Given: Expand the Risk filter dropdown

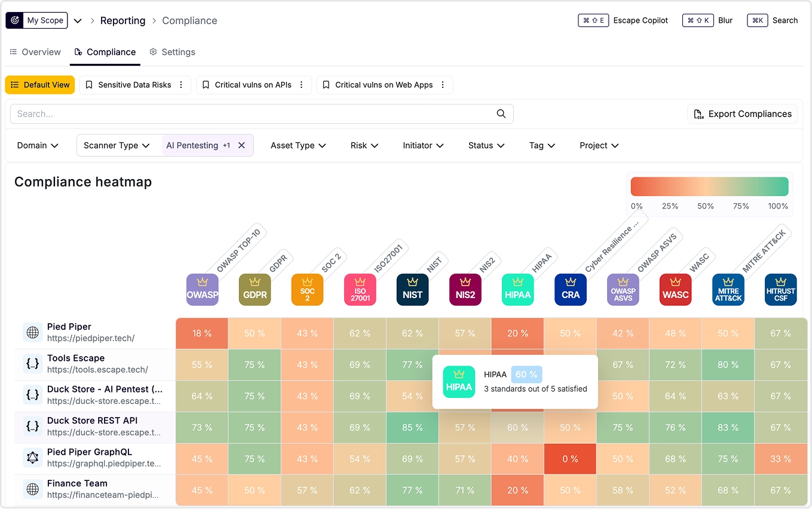Looking at the screenshot, I should pos(364,145).
